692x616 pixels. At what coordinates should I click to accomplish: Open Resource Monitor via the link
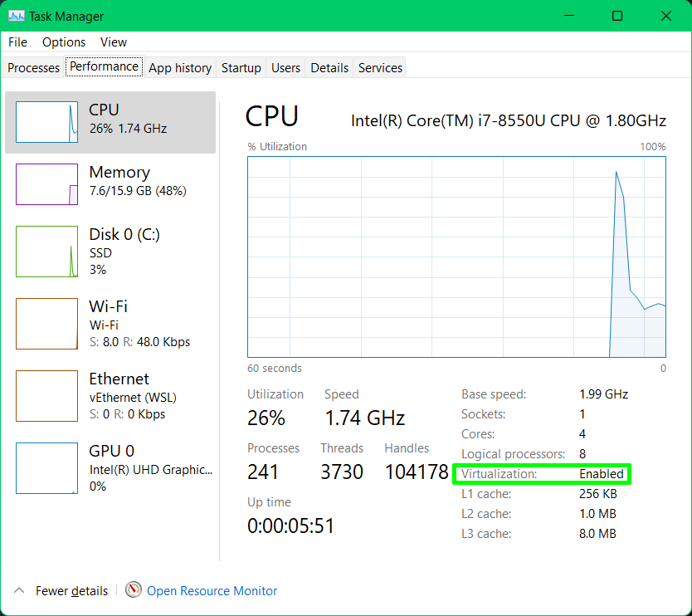(212, 590)
